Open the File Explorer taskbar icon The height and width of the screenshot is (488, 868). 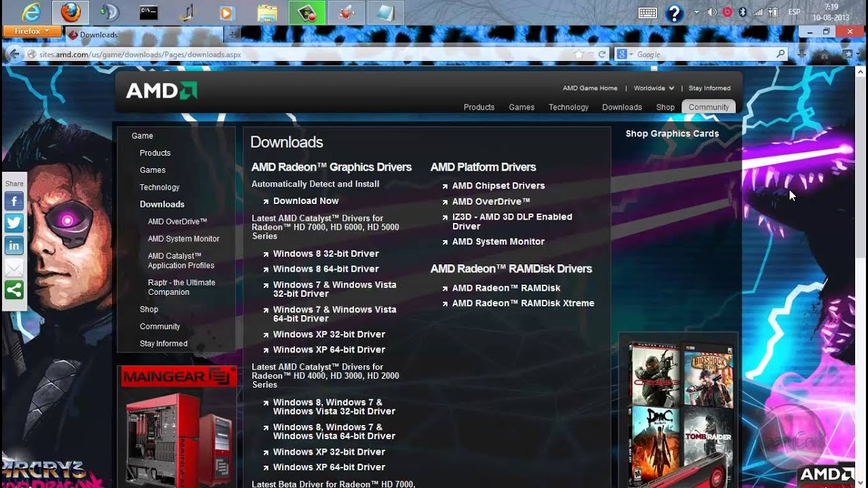coord(267,12)
